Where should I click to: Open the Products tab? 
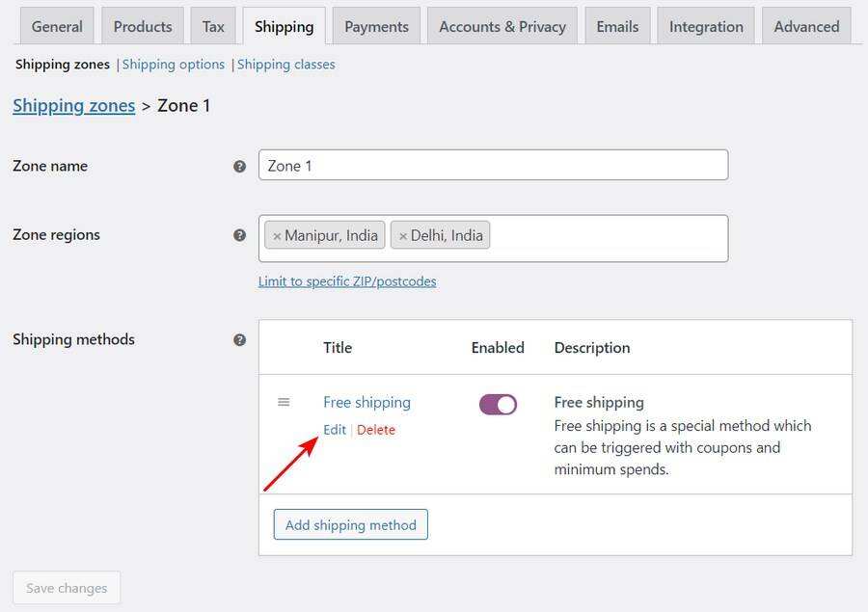point(143,26)
